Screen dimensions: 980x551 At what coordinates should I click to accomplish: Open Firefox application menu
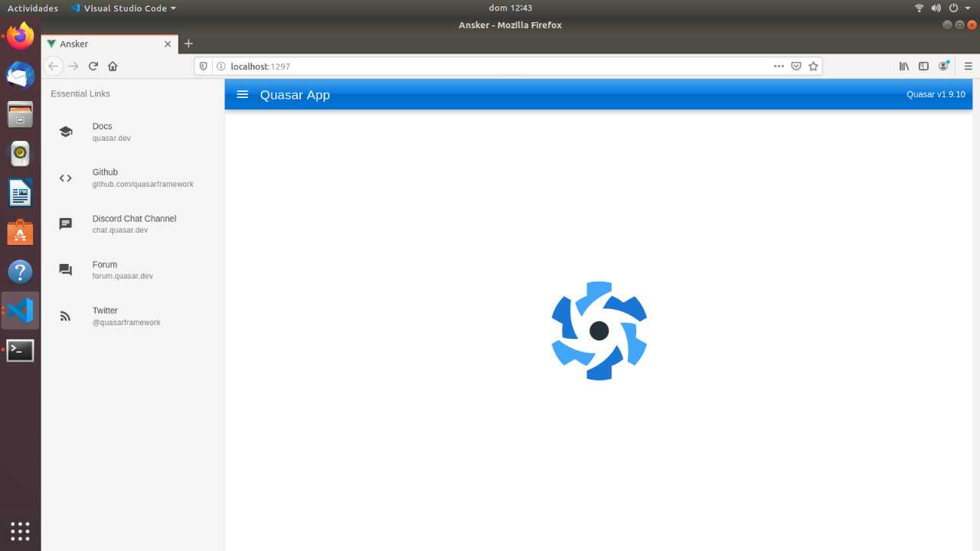[968, 67]
